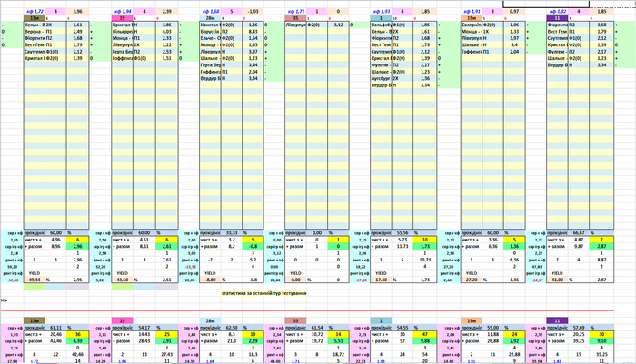Click the 1,06 odds in Салернітана row
Image resolution: width=636 pixels, height=364 pixels.
tap(514, 25)
